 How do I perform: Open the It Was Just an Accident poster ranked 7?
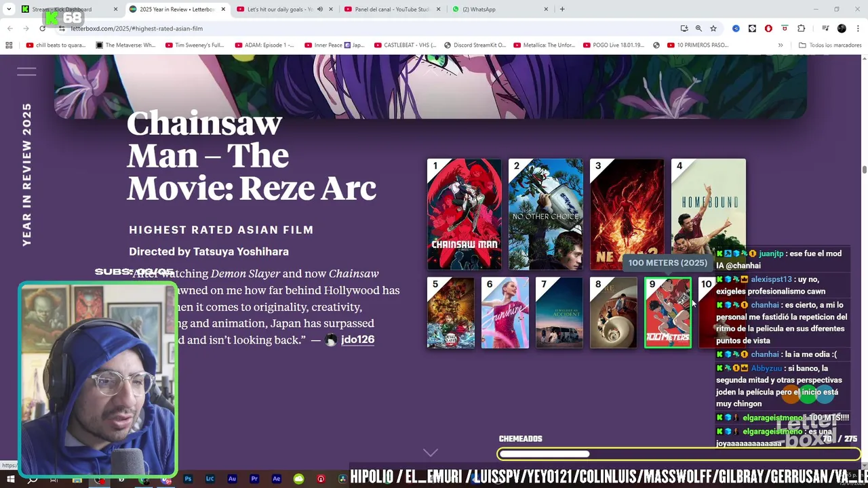point(559,312)
